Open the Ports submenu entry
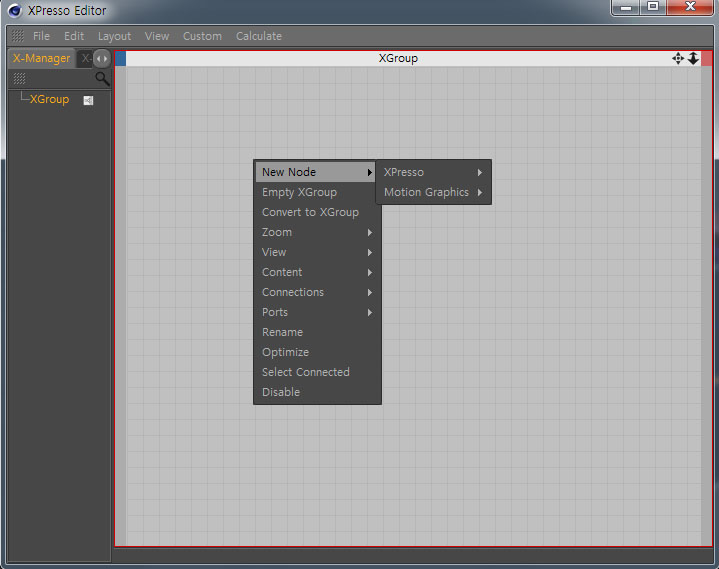The width and height of the screenshot is (719, 569). point(317,312)
